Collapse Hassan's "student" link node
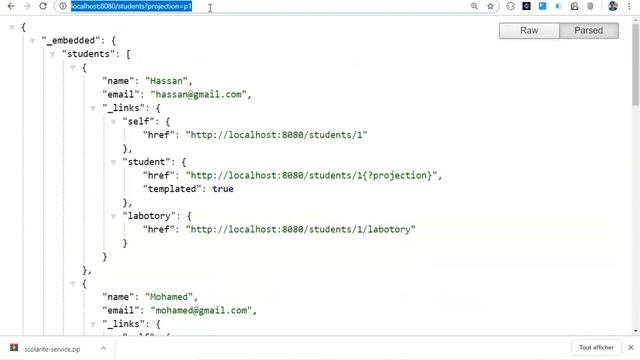This screenshot has width=640, height=360. (113, 162)
